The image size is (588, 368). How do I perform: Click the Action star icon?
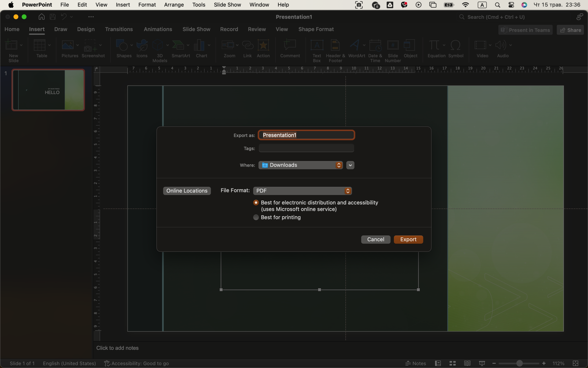(x=263, y=45)
